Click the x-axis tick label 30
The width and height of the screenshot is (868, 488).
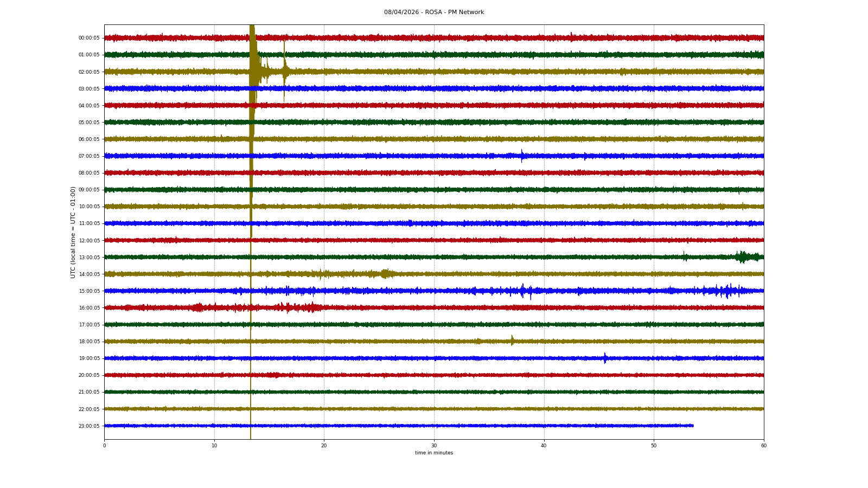[434, 446]
